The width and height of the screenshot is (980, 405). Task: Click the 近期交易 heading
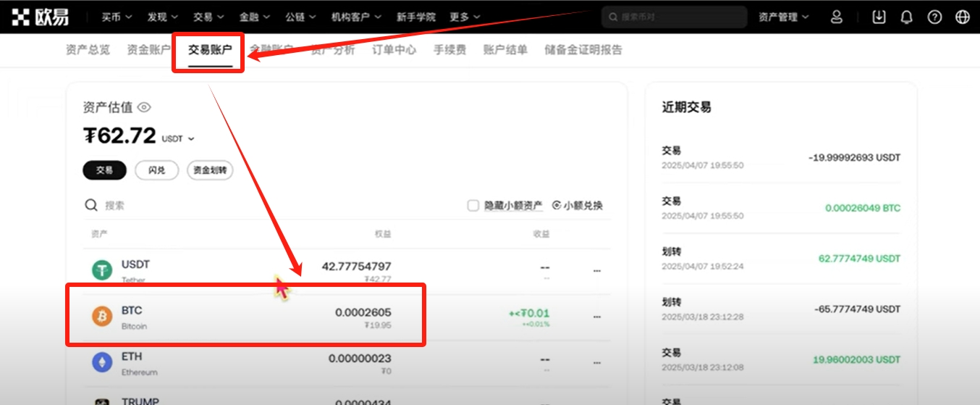pos(687,107)
